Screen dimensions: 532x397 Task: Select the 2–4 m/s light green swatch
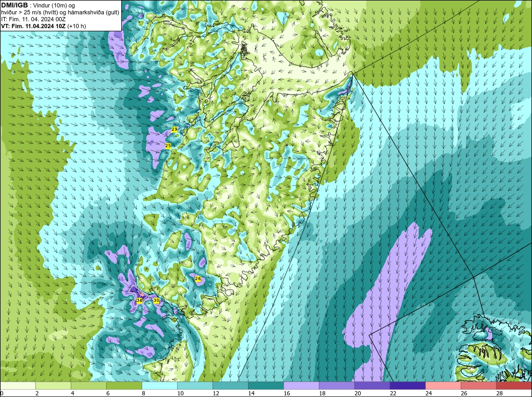click(53, 386)
